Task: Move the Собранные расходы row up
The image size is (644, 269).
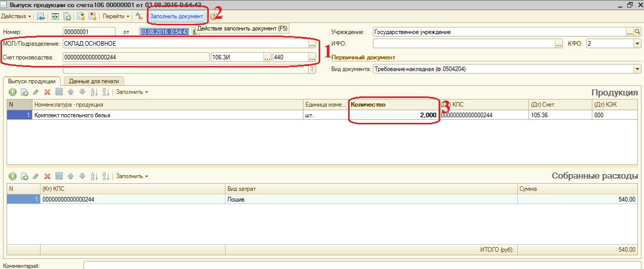Action: coord(71,176)
